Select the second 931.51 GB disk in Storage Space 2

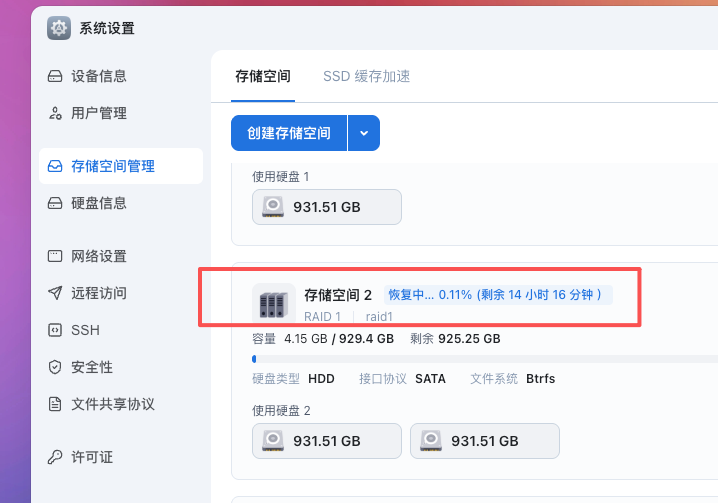pos(485,440)
